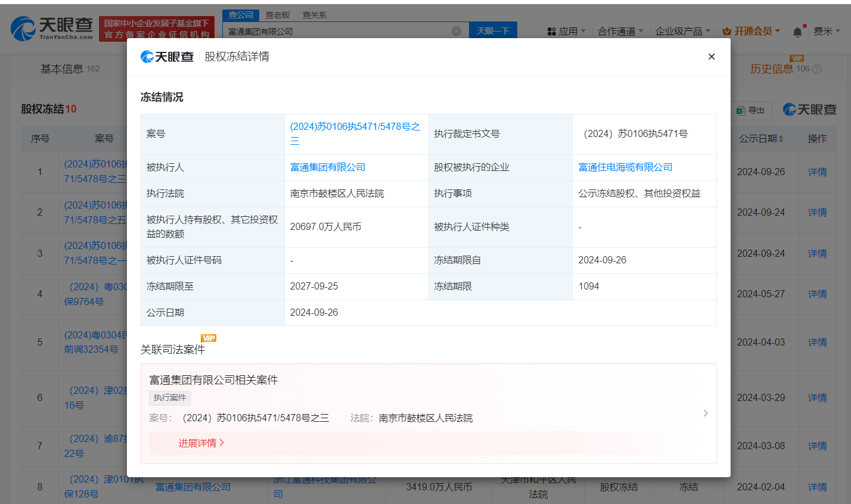Viewport: 851px width, 504px height.
Task: Open the 应用 dropdown menu
Action: [x=567, y=31]
